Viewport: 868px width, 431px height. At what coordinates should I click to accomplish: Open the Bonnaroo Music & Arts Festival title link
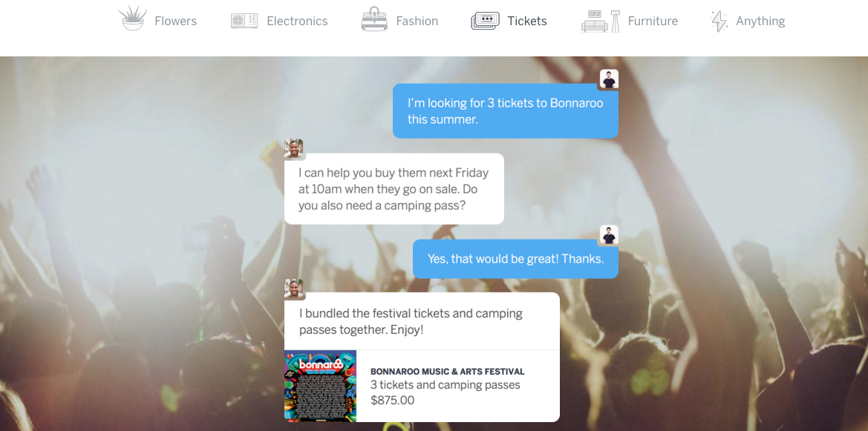(447, 372)
